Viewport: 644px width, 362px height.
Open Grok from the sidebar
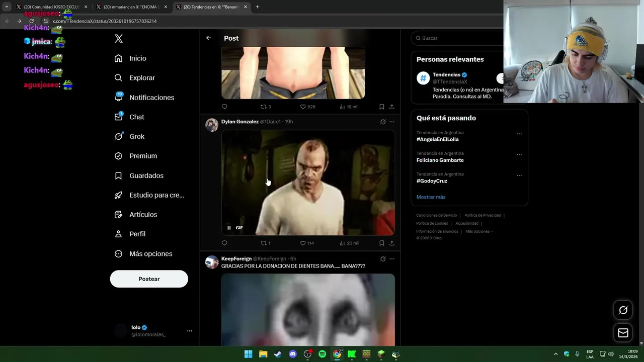click(129, 136)
